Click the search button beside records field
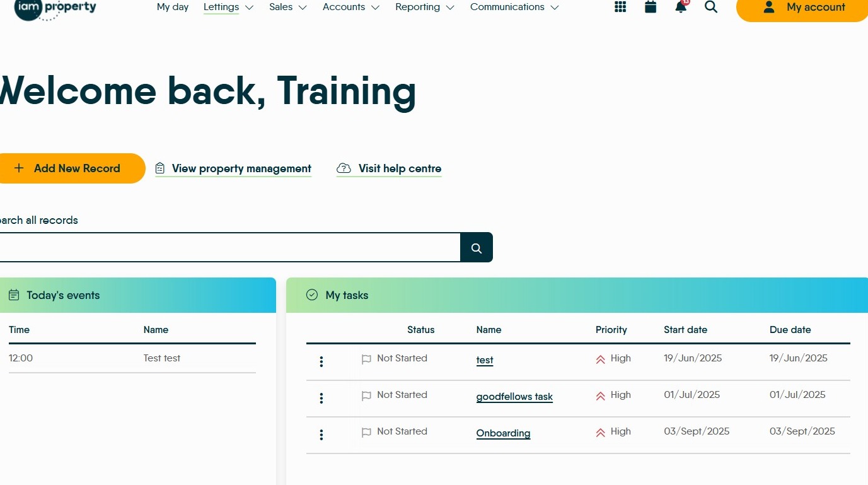Screen dimensions: 868x485 (x=477, y=247)
